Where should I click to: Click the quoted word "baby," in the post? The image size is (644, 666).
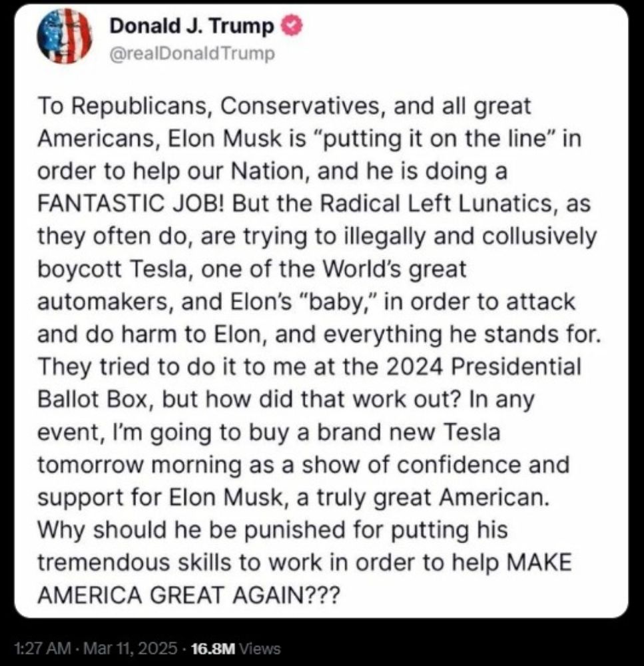338,302
